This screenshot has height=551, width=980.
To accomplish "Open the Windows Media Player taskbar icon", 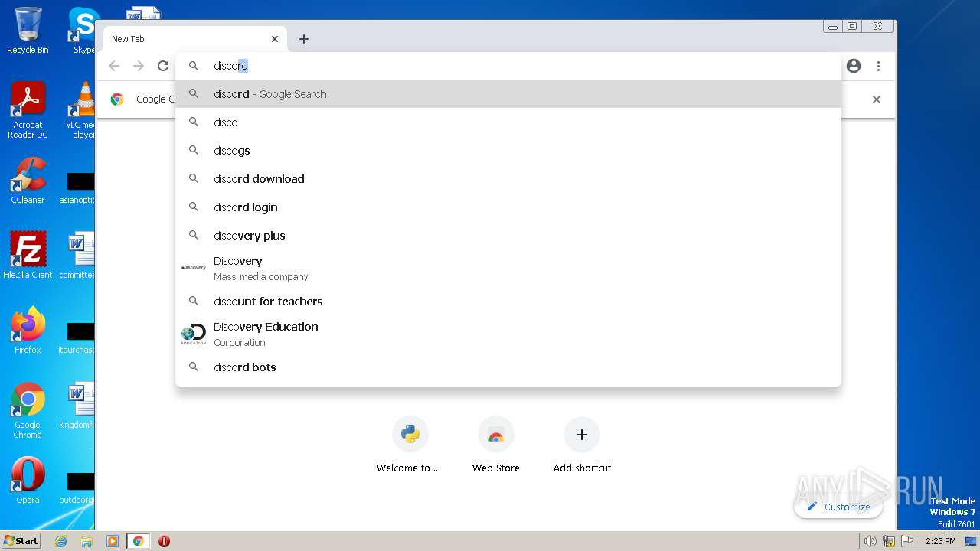I will [113, 541].
